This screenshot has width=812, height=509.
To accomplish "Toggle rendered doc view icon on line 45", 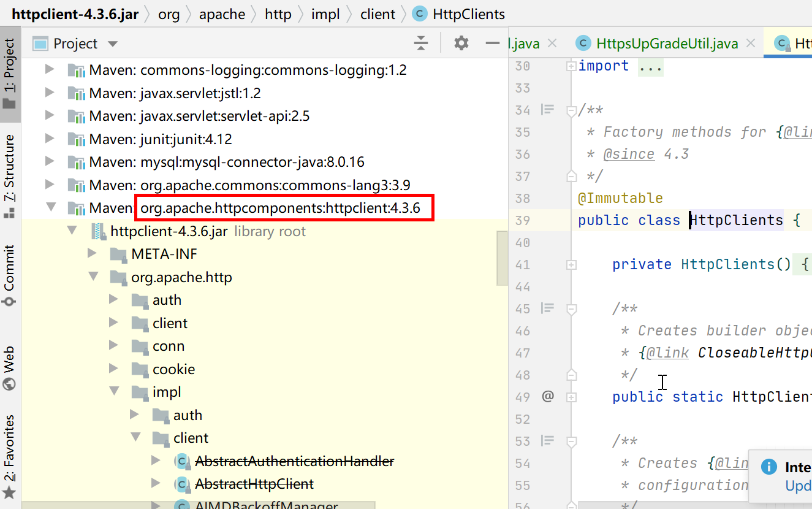I will tap(547, 308).
